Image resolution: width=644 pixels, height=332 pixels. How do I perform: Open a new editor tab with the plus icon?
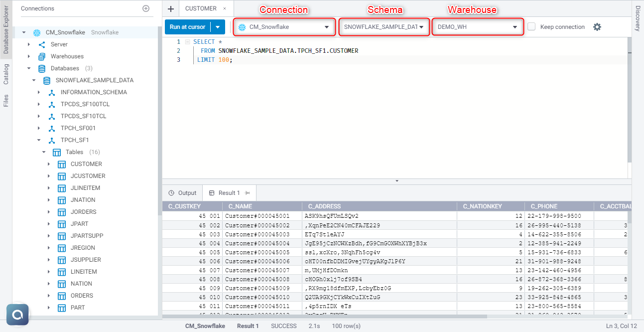coord(170,8)
